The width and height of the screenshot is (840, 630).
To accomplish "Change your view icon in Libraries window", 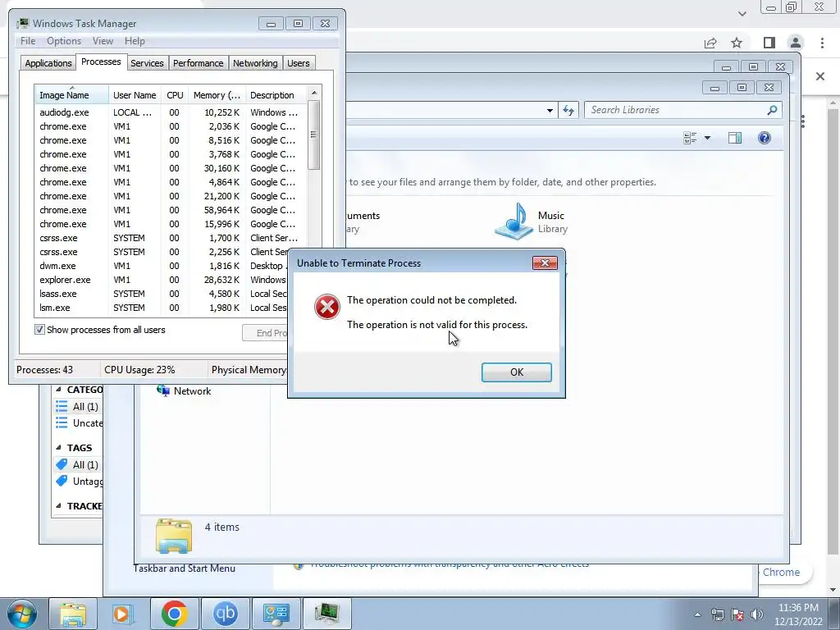I will (690, 138).
